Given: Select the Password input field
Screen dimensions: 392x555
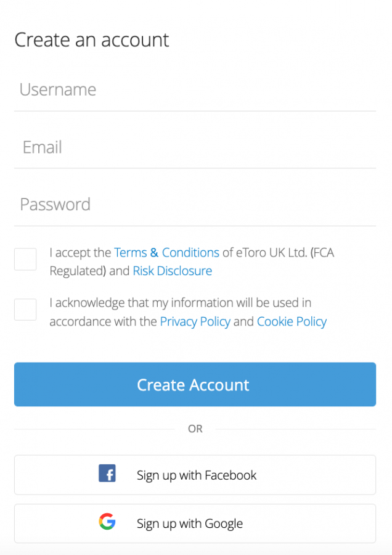Looking at the screenshot, I should [195, 205].
